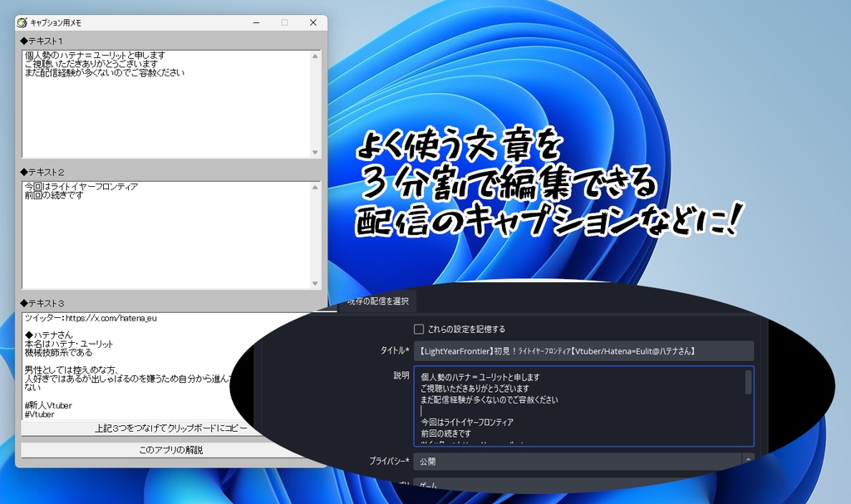851x504 pixels.
Task: Click the app icon in the キャプション用メモ title bar
Action: 22,22
